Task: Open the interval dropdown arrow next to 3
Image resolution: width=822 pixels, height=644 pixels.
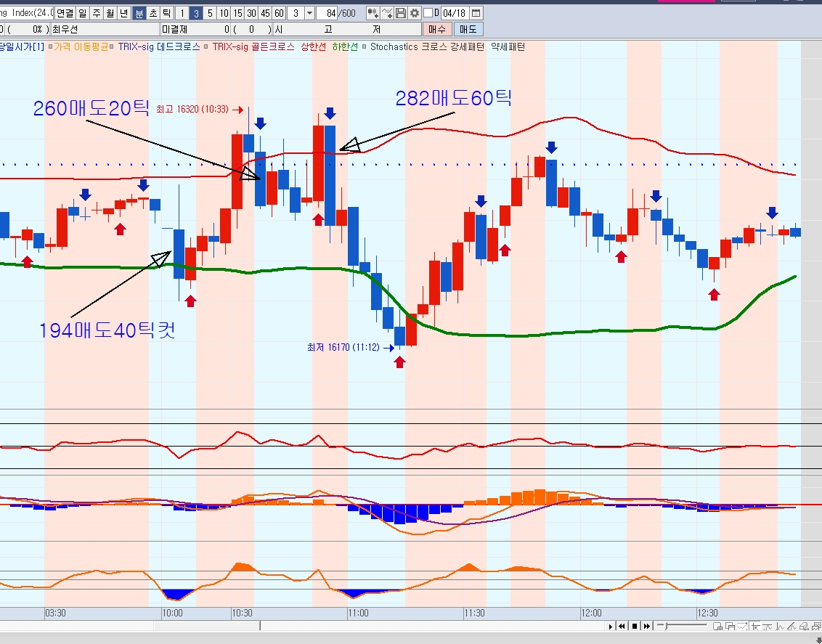Action: (x=310, y=13)
